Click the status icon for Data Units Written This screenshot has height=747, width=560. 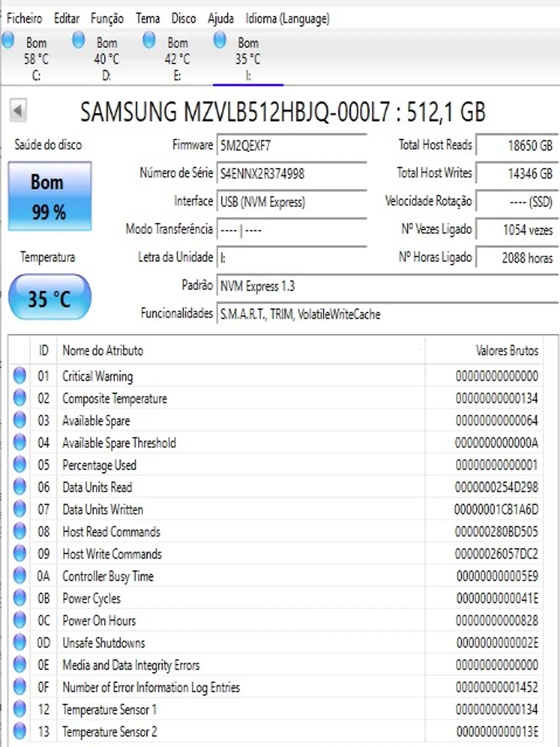[20, 509]
